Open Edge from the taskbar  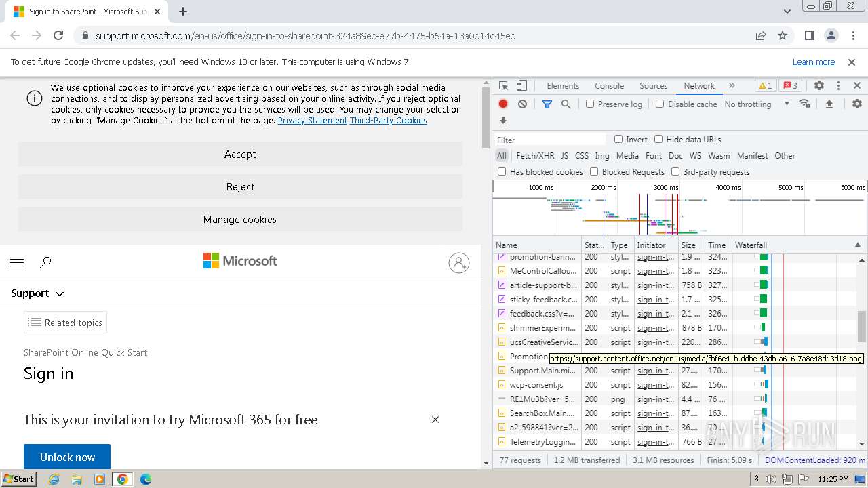point(145,479)
